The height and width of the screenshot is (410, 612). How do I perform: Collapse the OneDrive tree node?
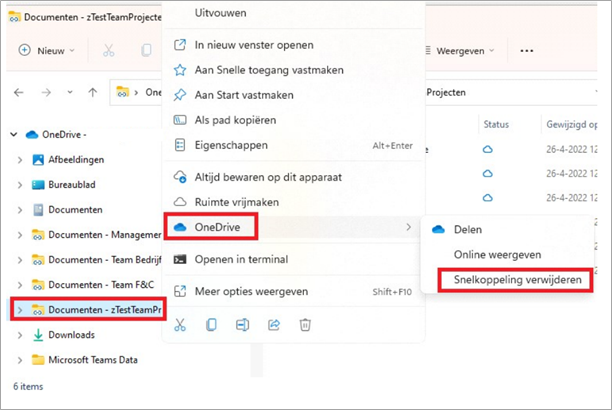[14, 135]
